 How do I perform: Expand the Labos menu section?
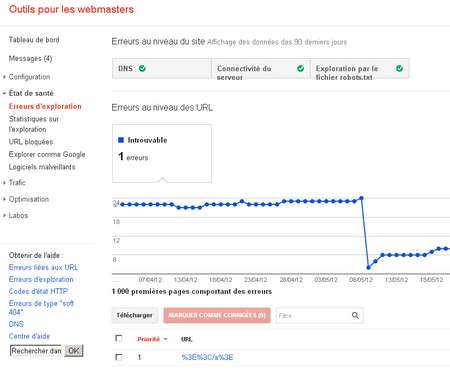click(x=4, y=216)
